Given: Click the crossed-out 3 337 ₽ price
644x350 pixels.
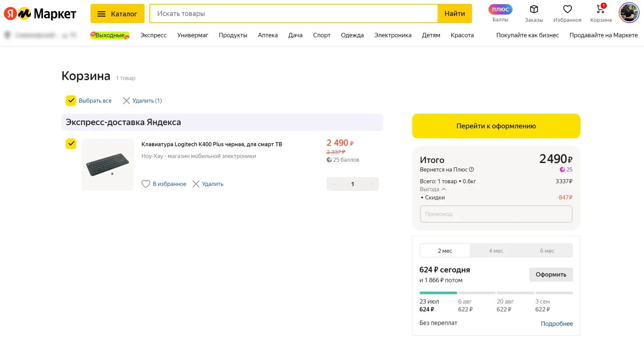Looking at the screenshot, I should click(x=336, y=152).
